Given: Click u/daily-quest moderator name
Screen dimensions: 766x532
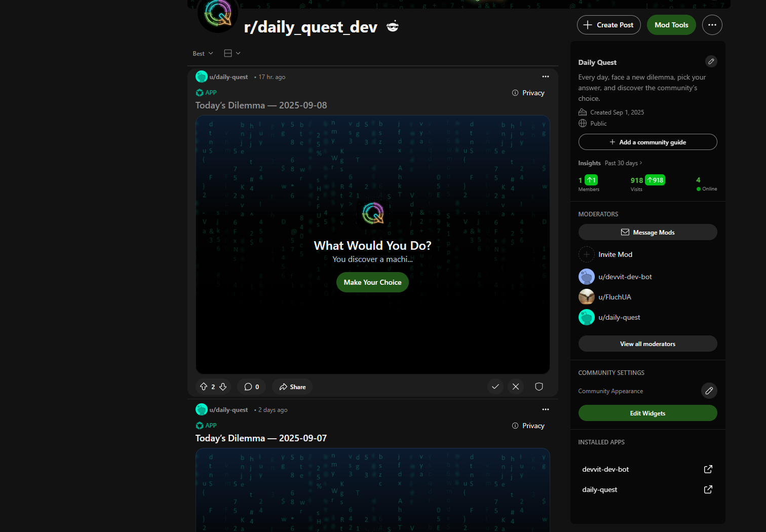Looking at the screenshot, I should point(619,317).
